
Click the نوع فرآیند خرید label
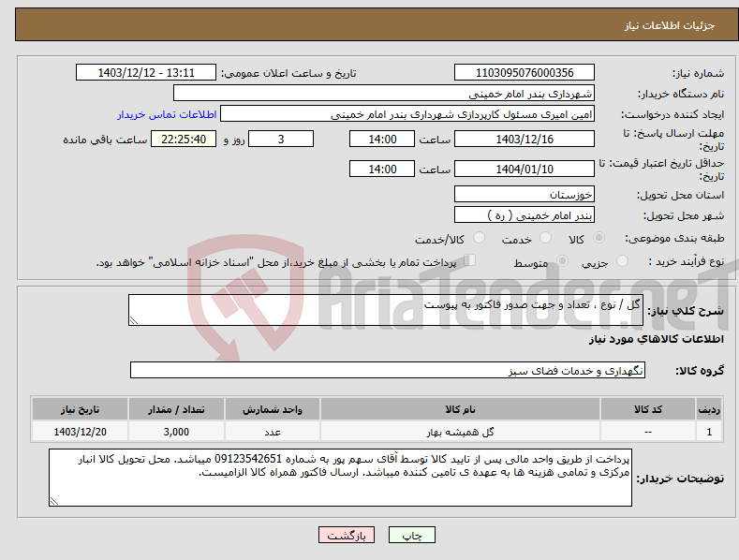pyautogui.click(x=686, y=261)
